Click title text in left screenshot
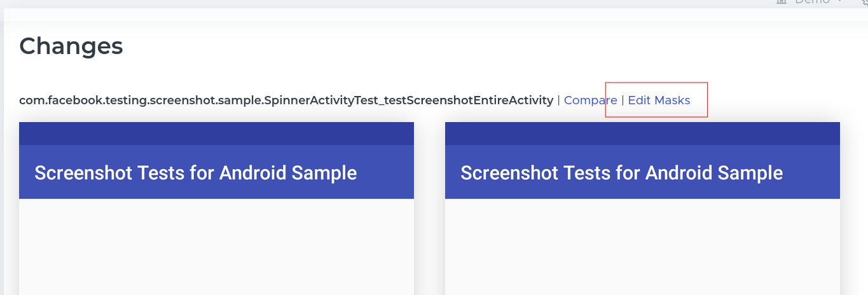Viewport: 868px width, 295px height. pyautogui.click(x=195, y=172)
